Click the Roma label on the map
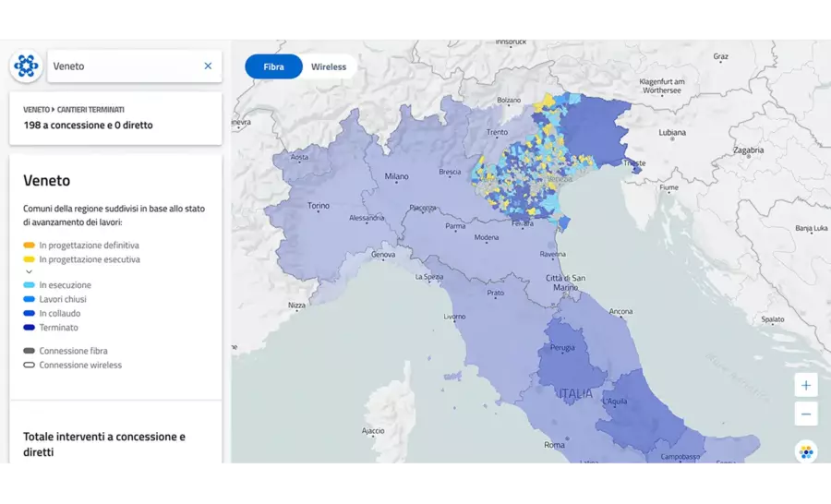 pos(554,445)
